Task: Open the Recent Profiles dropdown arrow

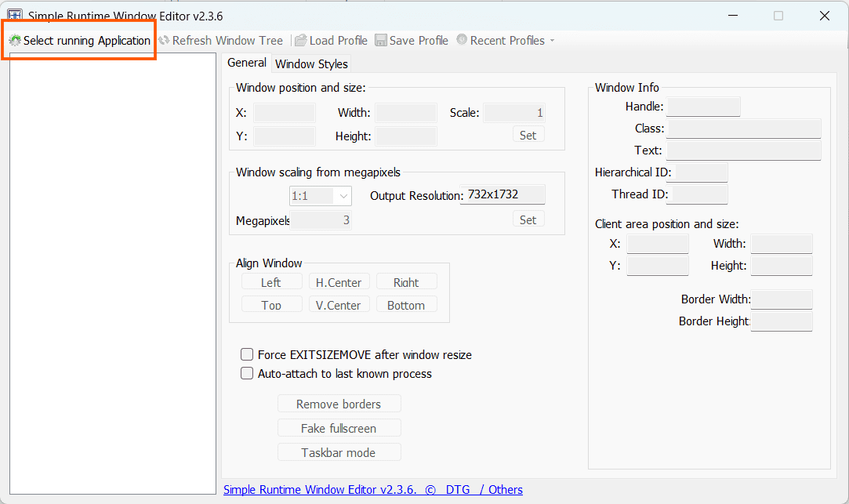Action: (553, 41)
